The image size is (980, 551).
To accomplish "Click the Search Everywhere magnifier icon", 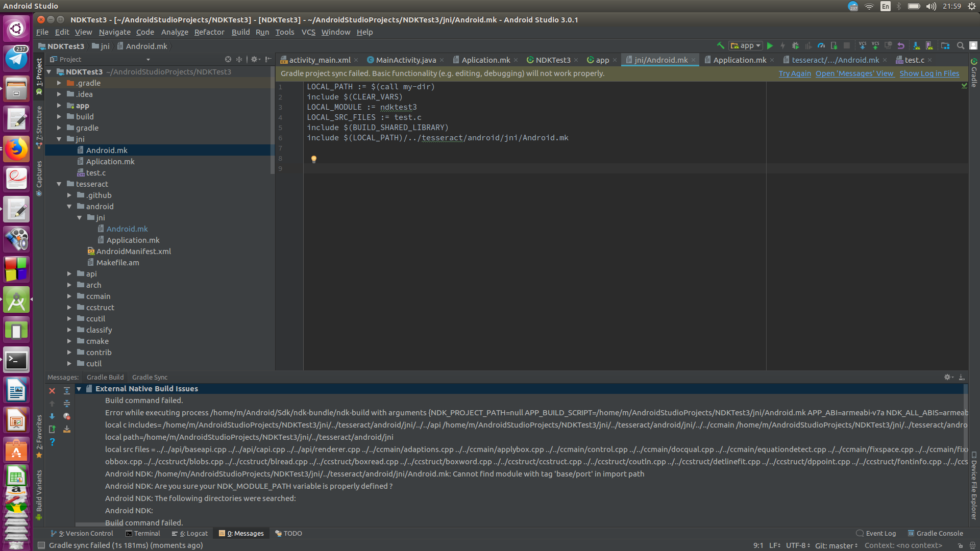I will coord(960,46).
